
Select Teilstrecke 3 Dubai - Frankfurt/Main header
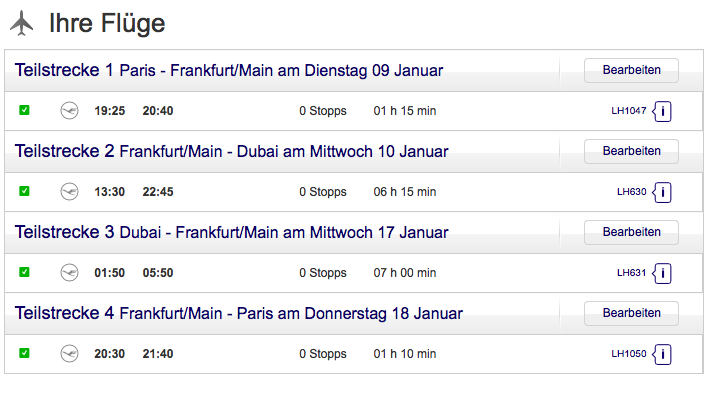point(231,232)
